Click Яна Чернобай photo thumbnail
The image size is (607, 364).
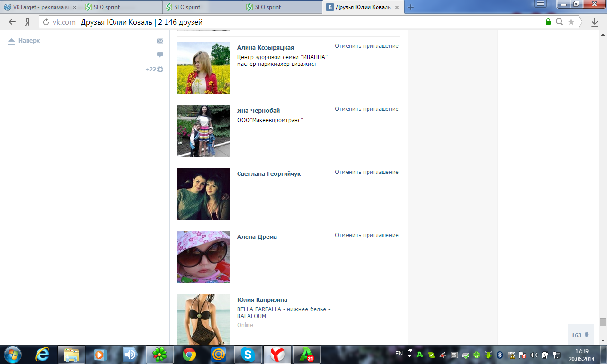pyautogui.click(x=203, y=131)
